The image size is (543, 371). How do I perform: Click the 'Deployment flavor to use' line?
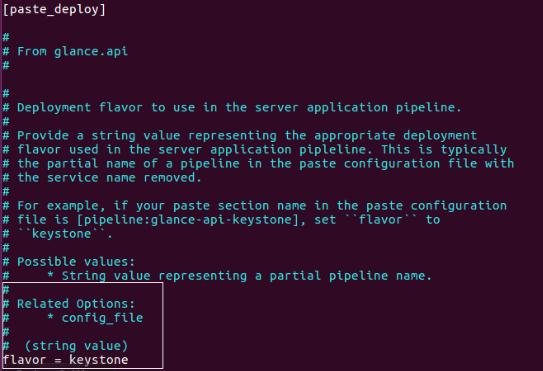coord(232,107)
